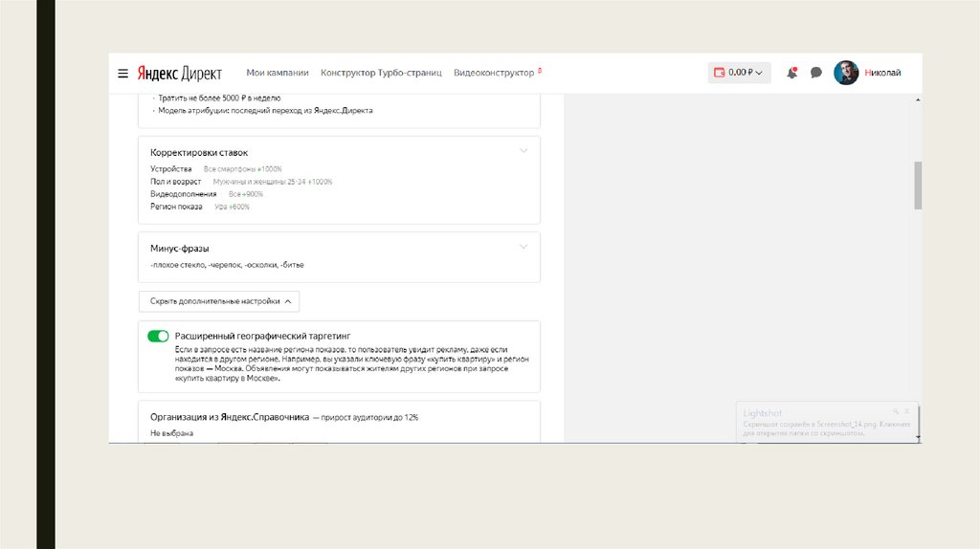Toggle Расширенный географический таргетинг switch

158,336
